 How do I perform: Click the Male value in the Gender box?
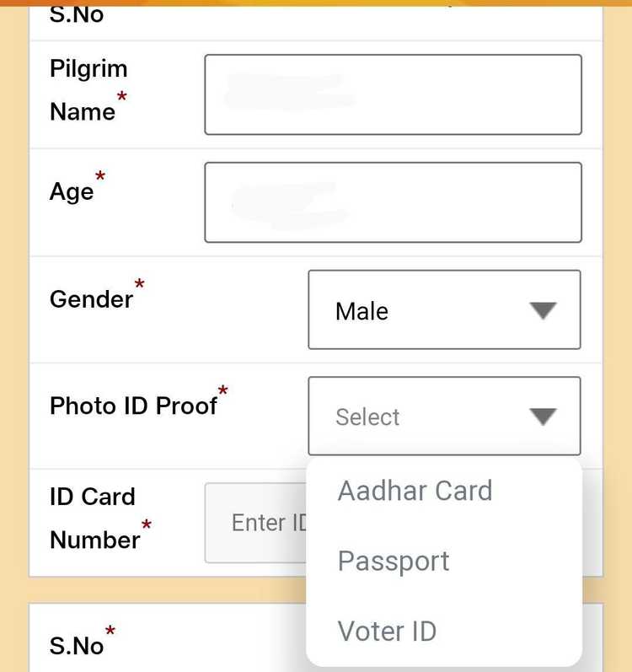[x=362, y=311]
